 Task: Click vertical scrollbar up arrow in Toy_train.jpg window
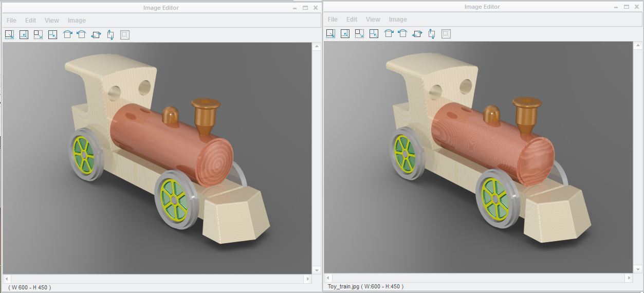click(x=637, y=46)
